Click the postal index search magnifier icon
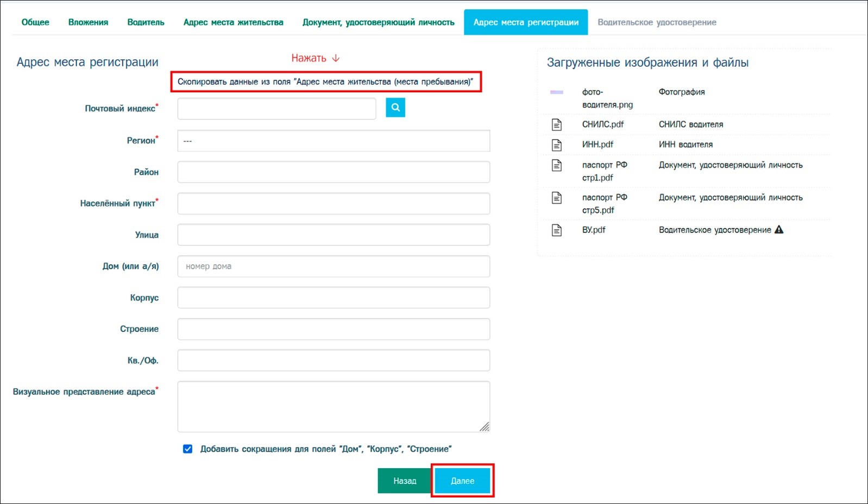 (395, 108)
